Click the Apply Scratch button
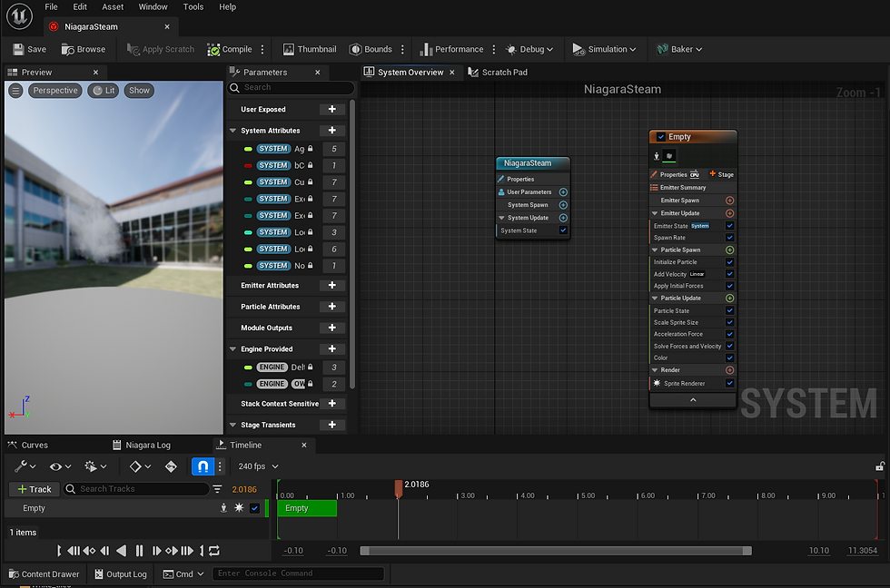The width and height of the screenshot is (890, 588). [160, 49]
